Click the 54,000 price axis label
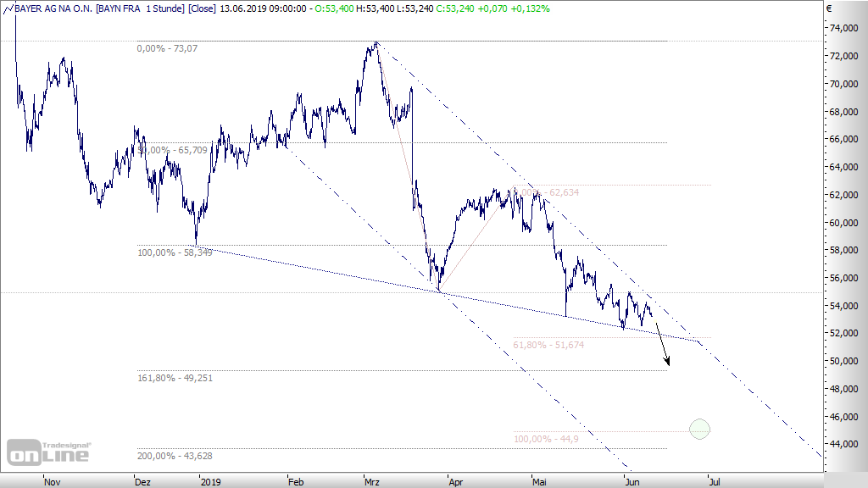This screenshot has height=488, width=868. tap(843, 305)
